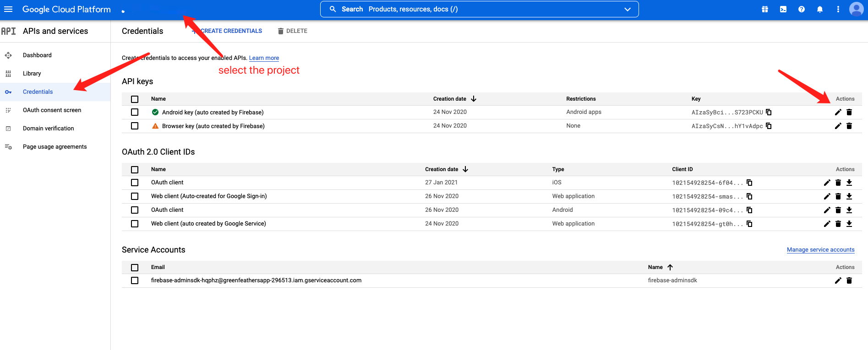Click the Android apps restriction text
The image size is (868, 350).
point(584,112)
